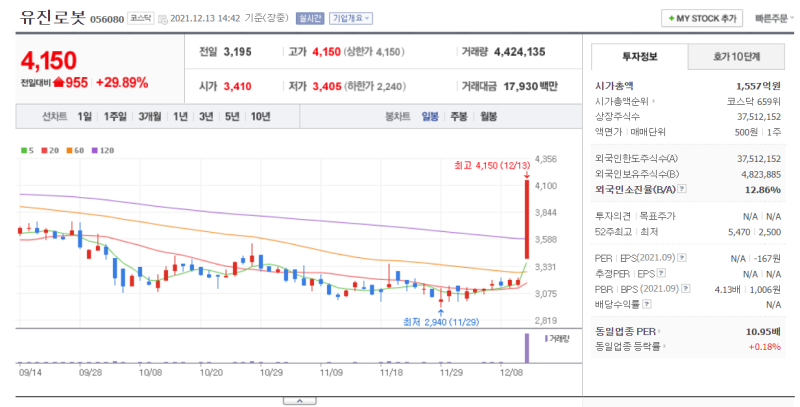
Task: Click the 52주최고 최저 value 5,470 2,500
Action: 755,232
